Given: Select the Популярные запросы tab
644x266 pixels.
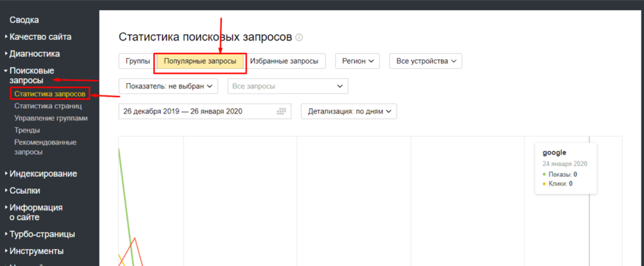Looking at the screenshot, I should 200,61.
